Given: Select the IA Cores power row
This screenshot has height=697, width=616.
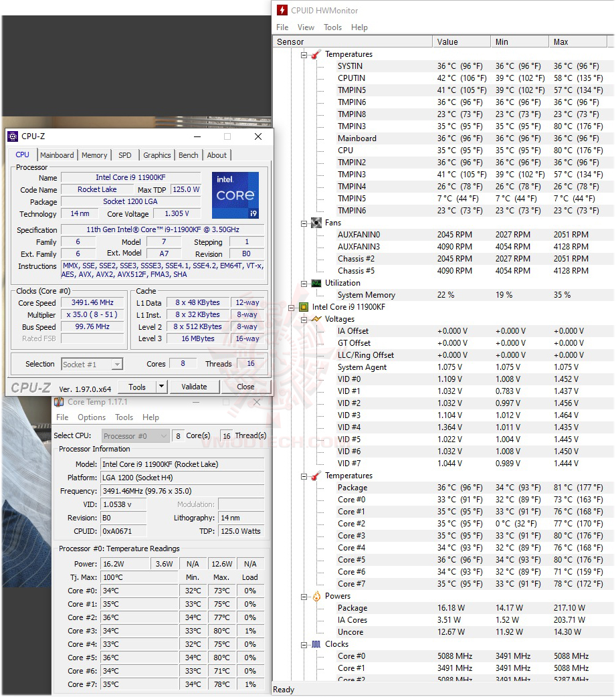Looking at the screenshot, I should 475,620.
